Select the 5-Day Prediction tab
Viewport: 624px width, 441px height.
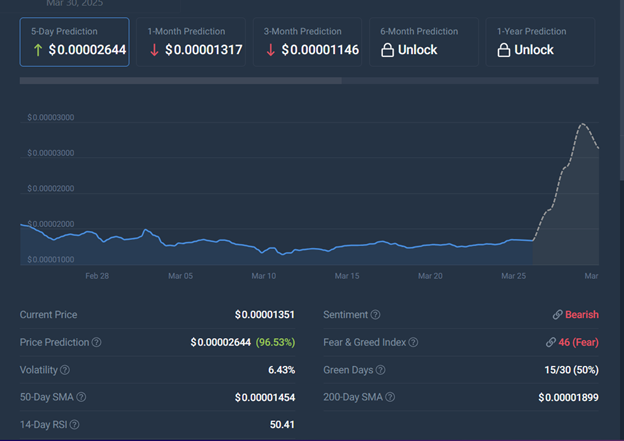pos(74,41)
